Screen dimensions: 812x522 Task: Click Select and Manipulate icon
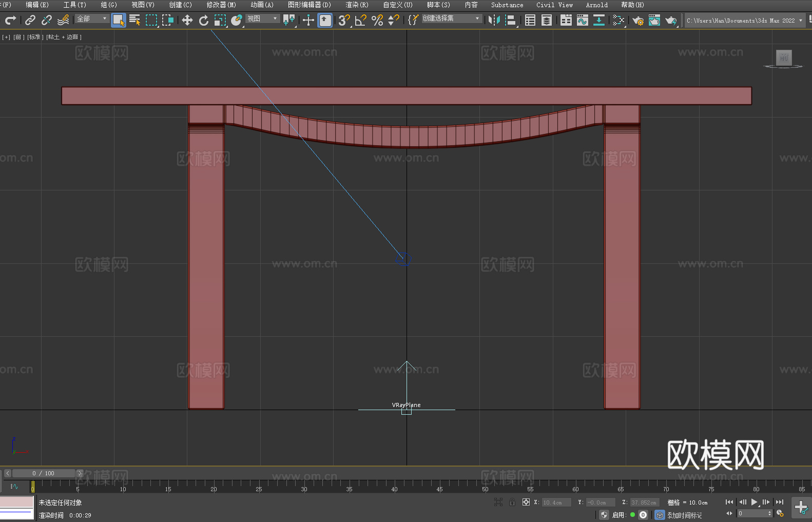pos(308,20)
